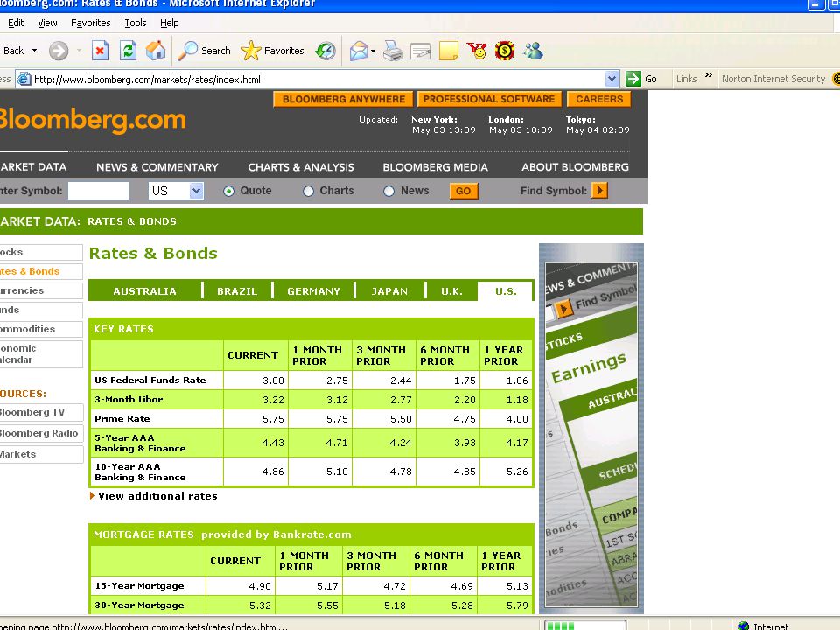This screenshot has height=630, width=840.
Task: Select the Quote radio button
Action: coord(228,192)
